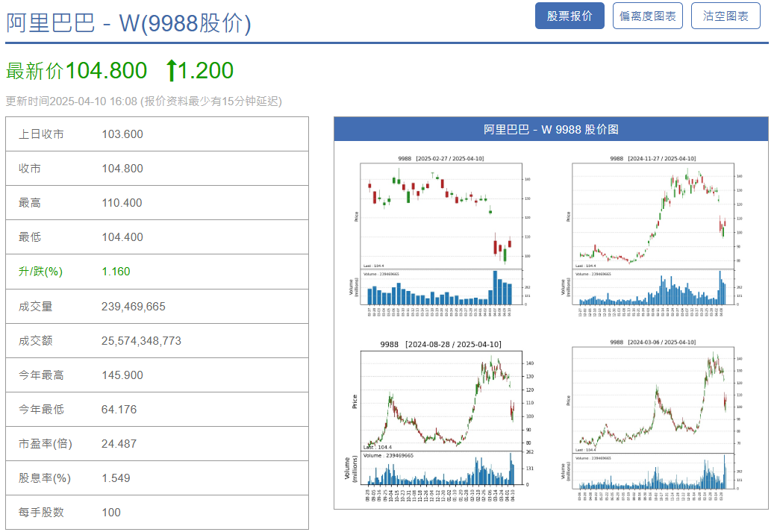The width and height of the screenshot is (777, 532).
Task: Click the 成交量 row label
Action: point(36,307)
